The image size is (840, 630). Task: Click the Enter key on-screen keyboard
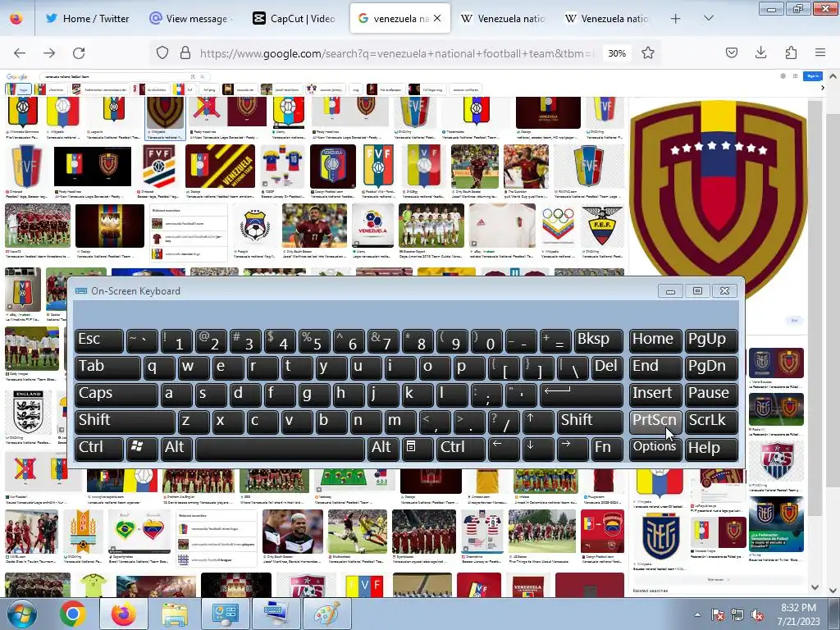[582, 395]
